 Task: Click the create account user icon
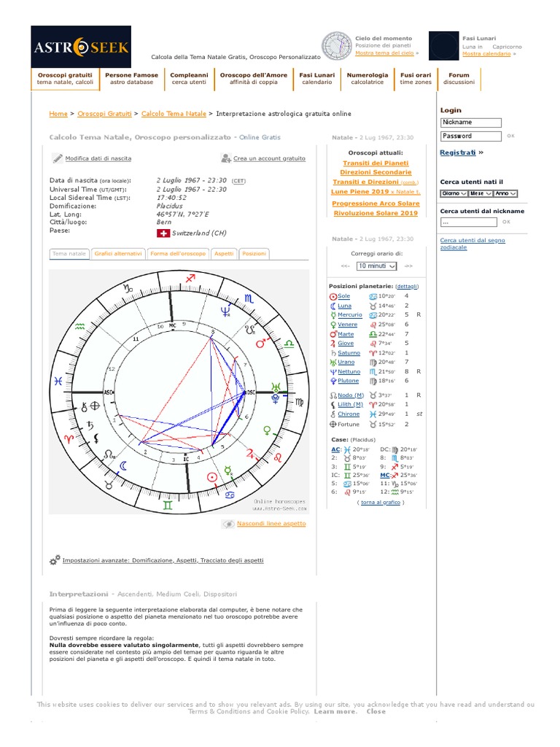point(226,158)
